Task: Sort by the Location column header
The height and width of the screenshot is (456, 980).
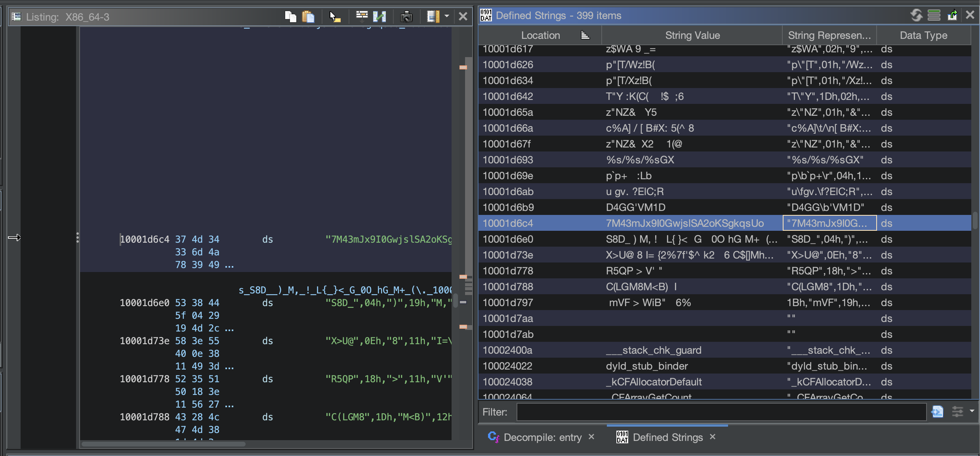Action: tap(540, 35)
